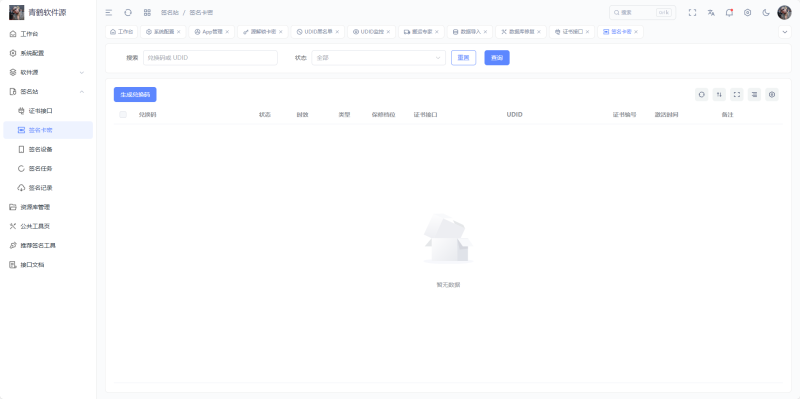This screenshot has width=800, height=399.
Task: Open table density toolbar icon
Action: pyautogui.click(x=754, y=94)
